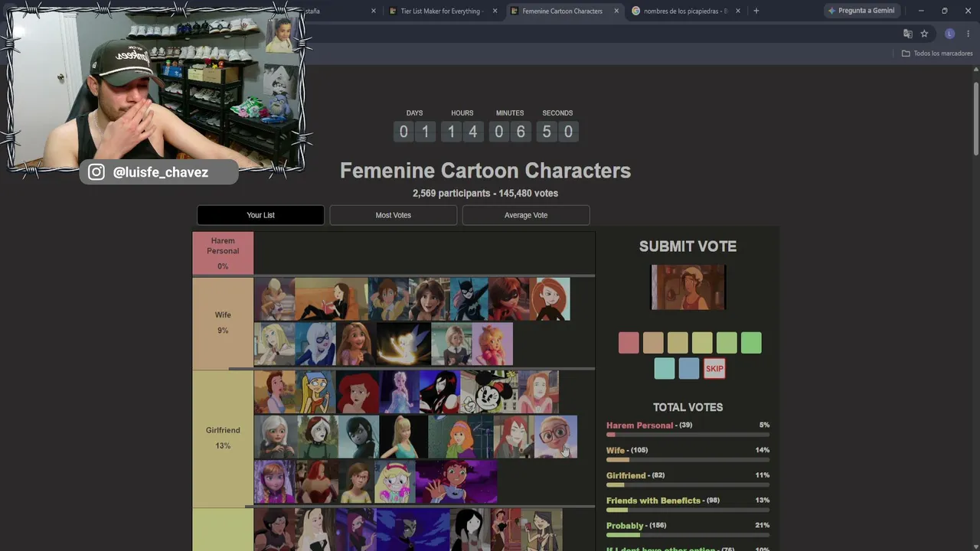
Task: Bookmark this page with the star icon
Action: pyautogui.click(x=924, y=34)
